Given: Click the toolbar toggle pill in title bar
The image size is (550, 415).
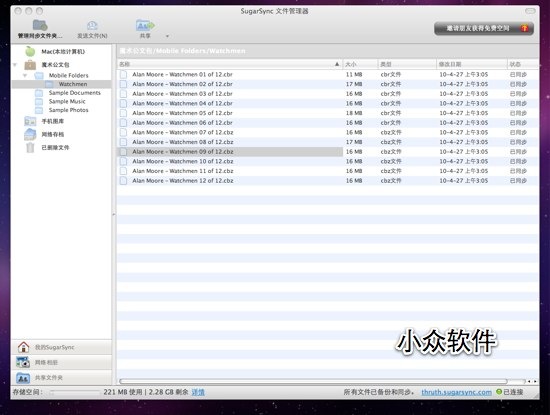Looking at the screenshot, I should 530,11.
